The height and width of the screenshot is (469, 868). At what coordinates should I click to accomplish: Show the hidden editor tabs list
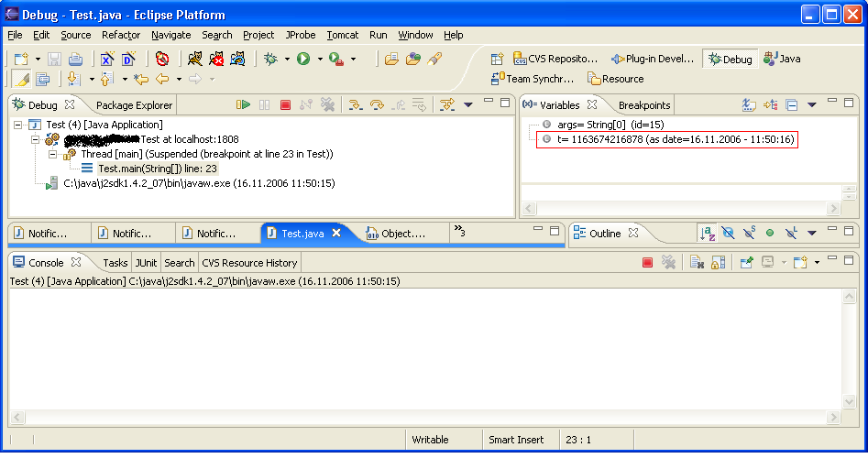(x=459, y=230)
